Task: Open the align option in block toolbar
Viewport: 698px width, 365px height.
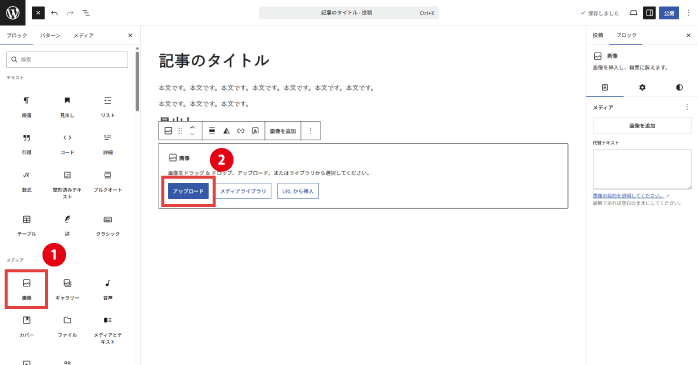Action: [212, 131]
